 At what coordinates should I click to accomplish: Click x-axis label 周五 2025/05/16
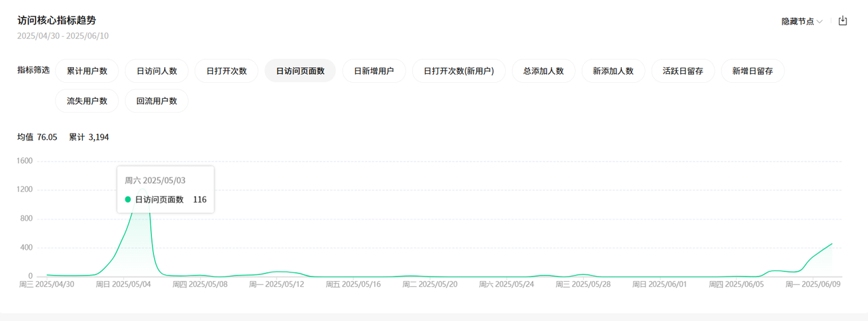tap(353, 284)
